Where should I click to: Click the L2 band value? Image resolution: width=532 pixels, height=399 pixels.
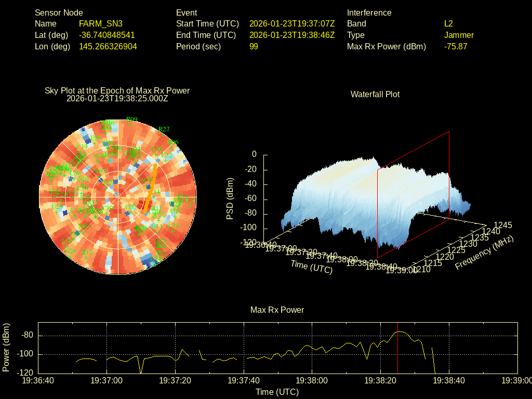click(448, 24)
